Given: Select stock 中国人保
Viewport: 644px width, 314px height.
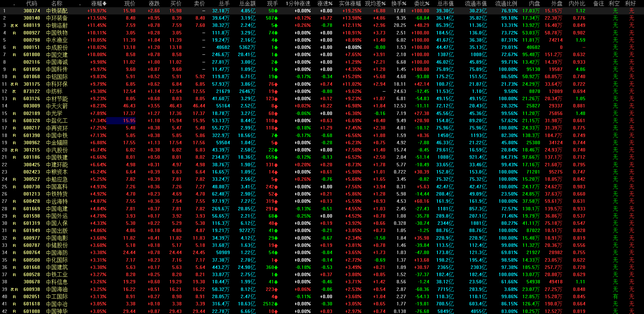Looking at the screenshot, I should 57,223.
